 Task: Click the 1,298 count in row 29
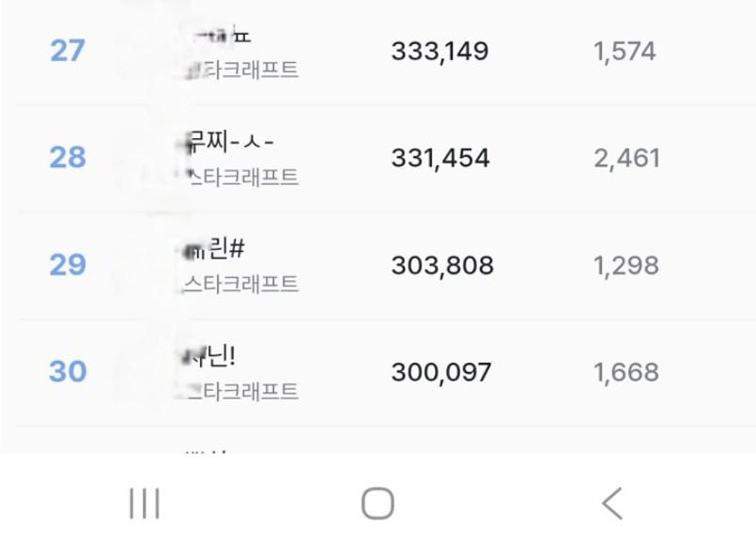tap(626, 265)
